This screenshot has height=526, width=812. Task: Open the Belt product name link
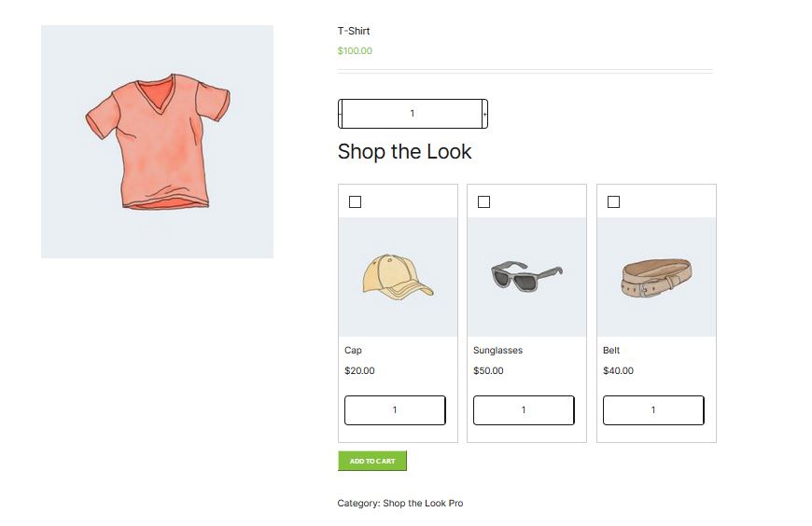pyautogui.click(x=611, y=351)
